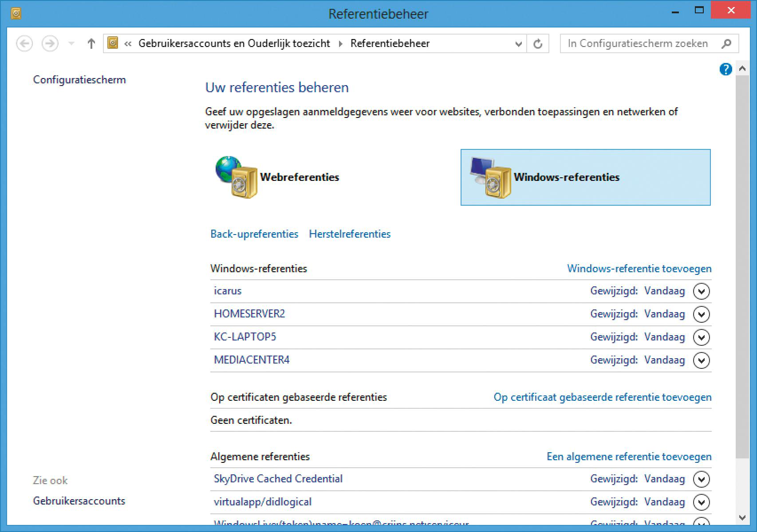The height and width of the screenshot is (532, 757).
Task: Expand the SkyDrive Cached Credential chevron
Action: click(x=701, y=479)
